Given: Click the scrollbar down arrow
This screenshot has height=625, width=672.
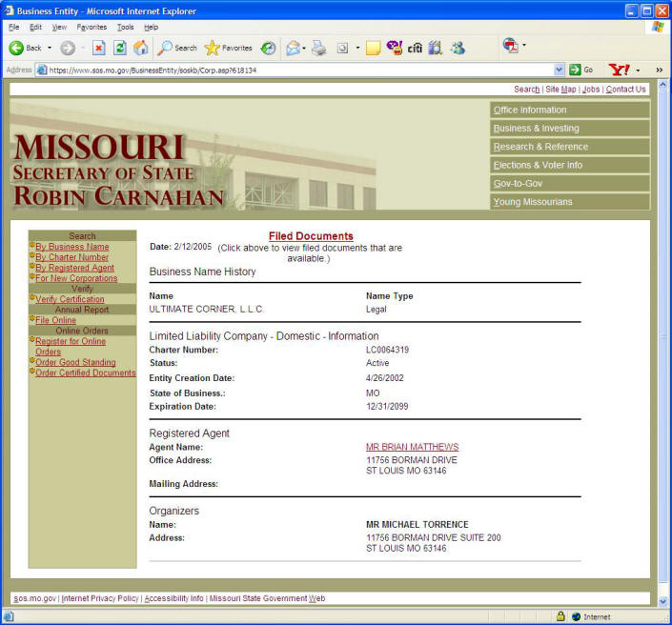Looking at the screenshot, I should point(662,600).
